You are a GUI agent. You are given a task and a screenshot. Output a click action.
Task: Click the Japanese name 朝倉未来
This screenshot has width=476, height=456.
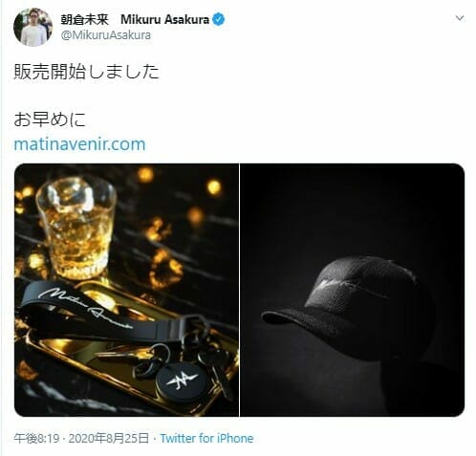click(x=85, y=20)
